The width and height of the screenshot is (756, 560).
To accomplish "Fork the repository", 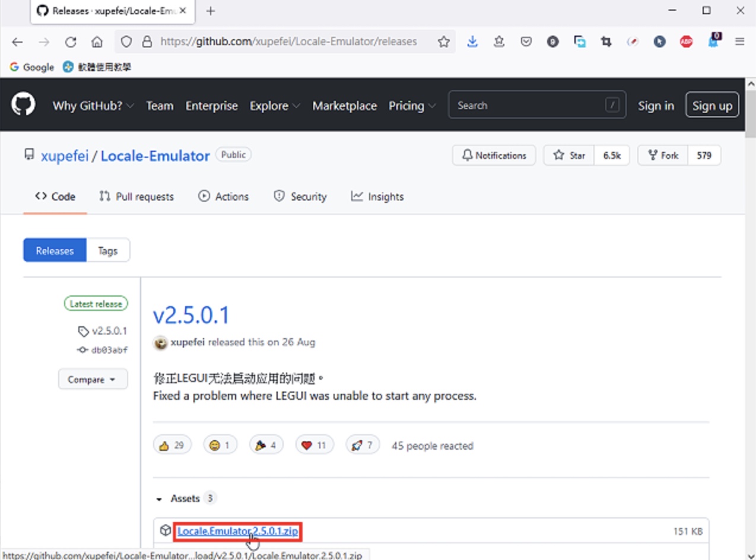I will point(663,155).
